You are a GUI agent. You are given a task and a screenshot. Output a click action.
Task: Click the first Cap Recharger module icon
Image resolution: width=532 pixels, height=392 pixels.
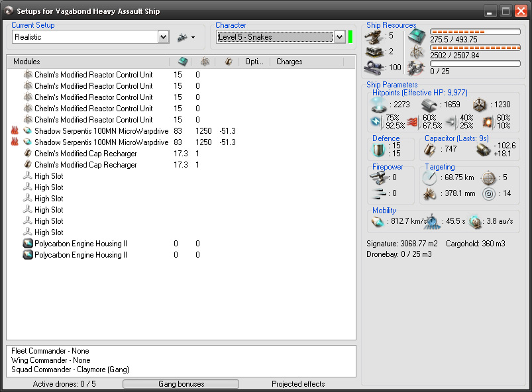(x=27, y=153)
